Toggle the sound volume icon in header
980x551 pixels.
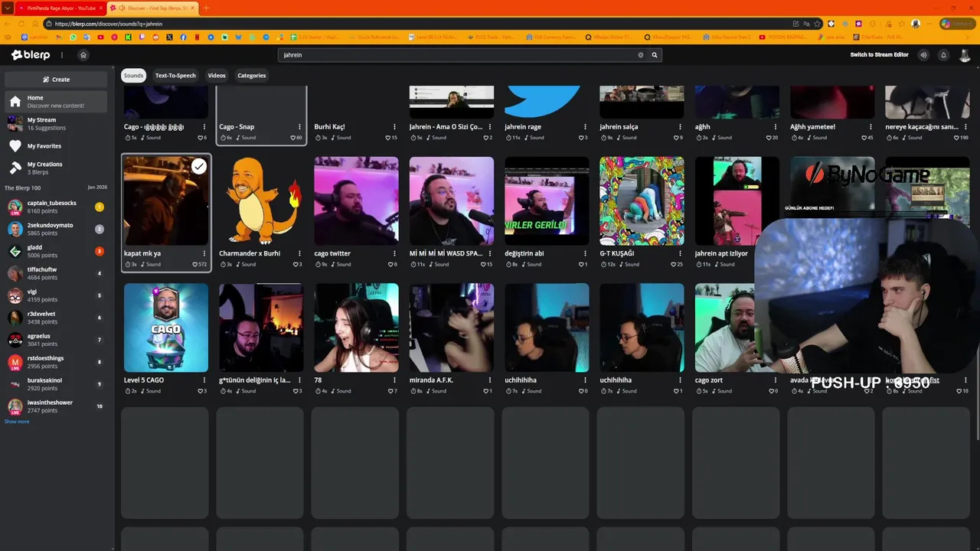coord(923,55)
